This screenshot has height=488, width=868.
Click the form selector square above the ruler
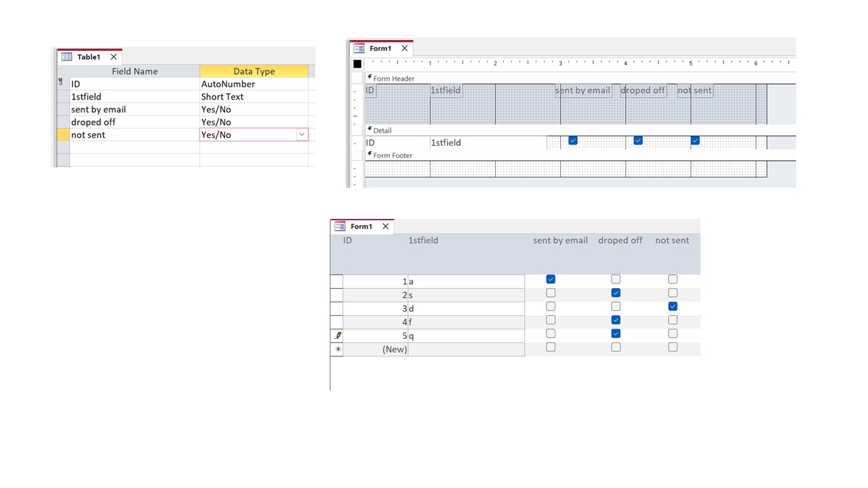357,63
